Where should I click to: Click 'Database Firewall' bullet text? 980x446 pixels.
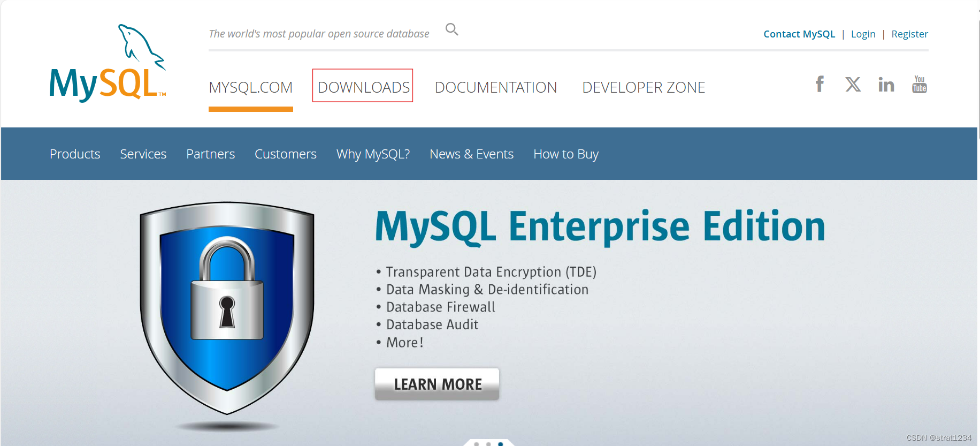tap(441, 307)
